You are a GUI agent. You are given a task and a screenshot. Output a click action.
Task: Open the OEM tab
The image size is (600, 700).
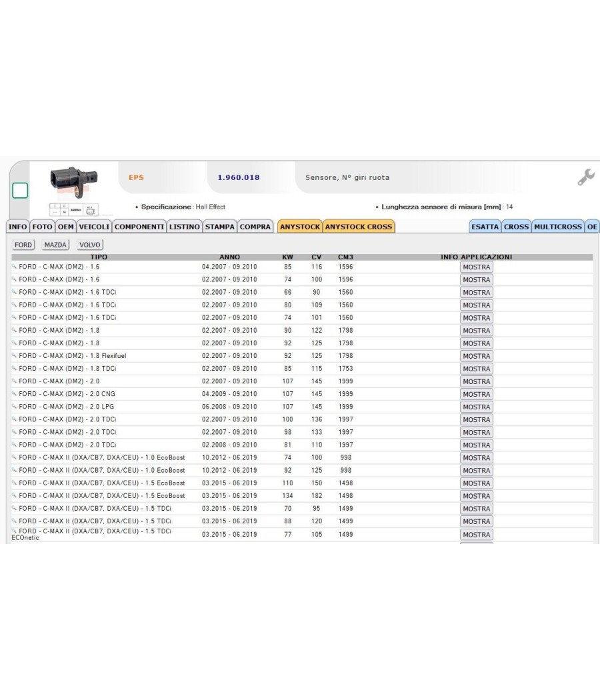coord(65,227)
